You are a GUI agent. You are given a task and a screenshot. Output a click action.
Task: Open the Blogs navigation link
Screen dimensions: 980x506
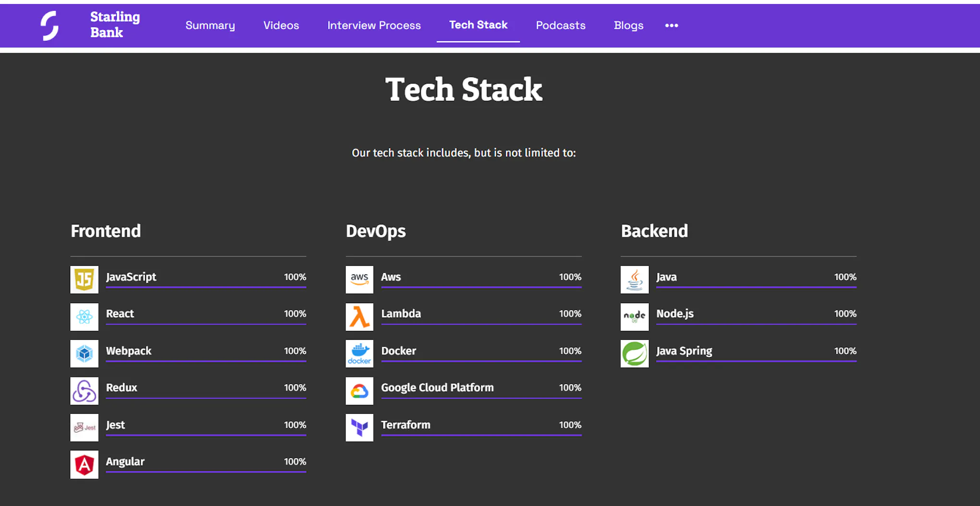click(628, 25)
